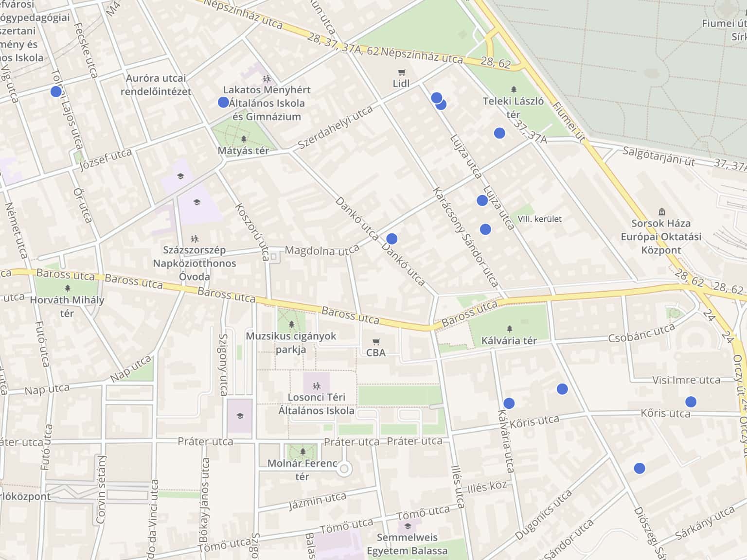Image resolution: width=747 pixels, height=560 pixels.
Task: Select the Mátyás tér park icon
Action: point(244,139)
